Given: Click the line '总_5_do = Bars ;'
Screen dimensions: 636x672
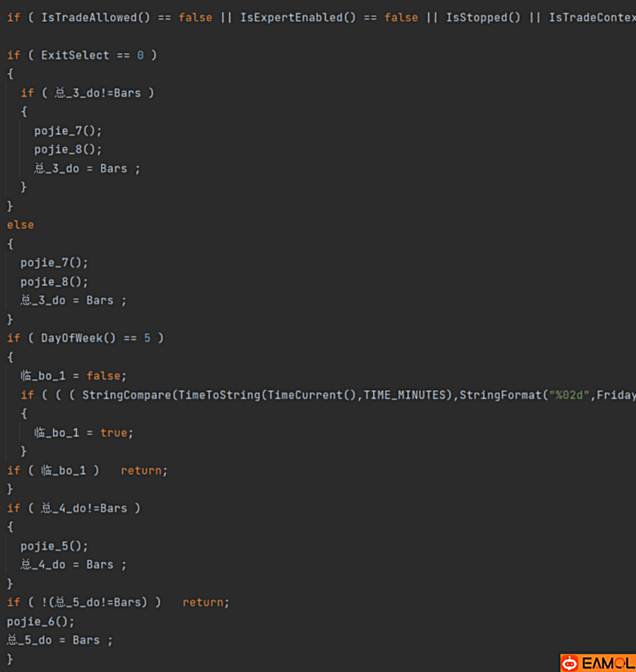Looking at the screenshot, I should [60, 640].
